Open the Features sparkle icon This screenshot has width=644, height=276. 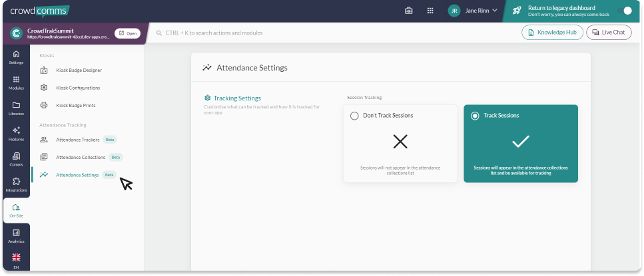(16, 134)
